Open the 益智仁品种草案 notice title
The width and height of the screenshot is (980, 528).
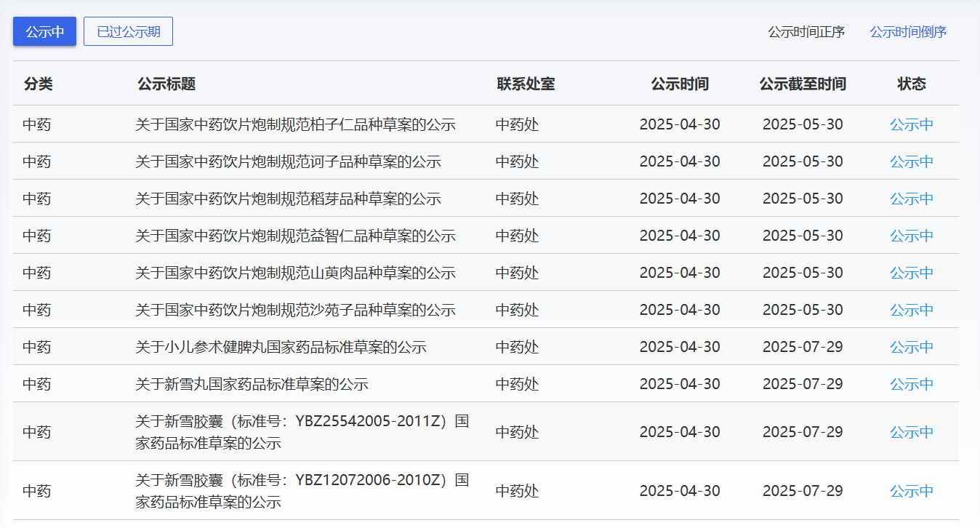tap(295, 236)
